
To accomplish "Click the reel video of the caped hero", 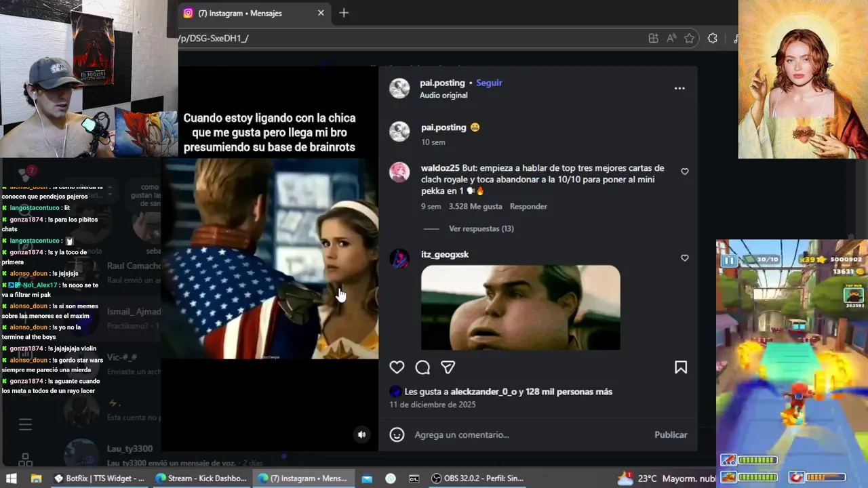I will click(x=270, y=258).
